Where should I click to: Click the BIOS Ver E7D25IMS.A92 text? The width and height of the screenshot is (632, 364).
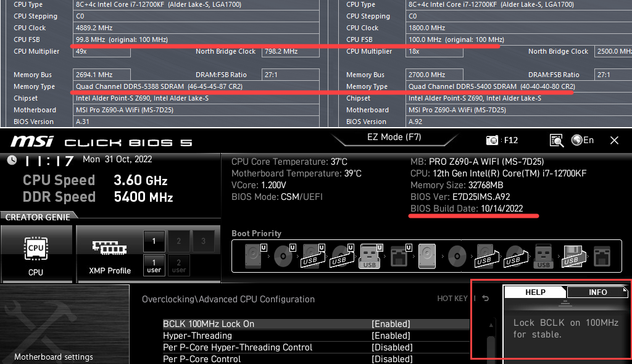pos(460,197)
